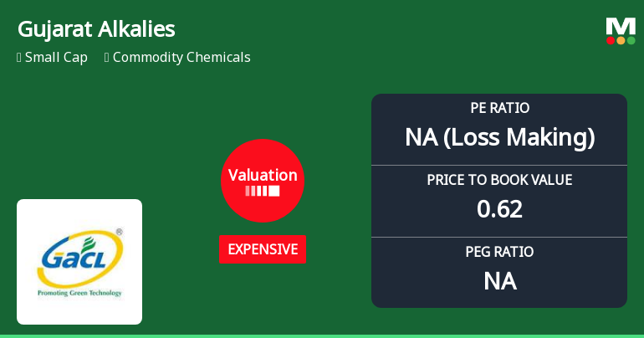Click the NA (Loss Making) value
644x338 pixels.
tap(499, 137)
